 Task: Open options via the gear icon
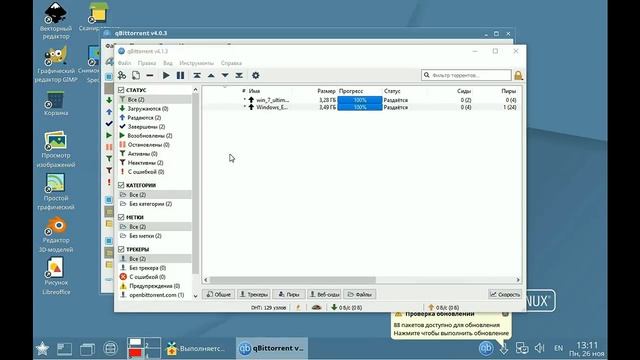tap(256, 75)
